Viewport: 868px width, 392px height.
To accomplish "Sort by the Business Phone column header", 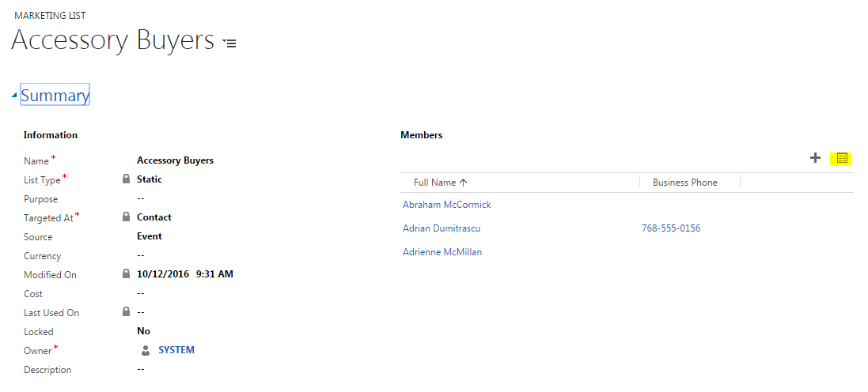I will tap(684, 183).
